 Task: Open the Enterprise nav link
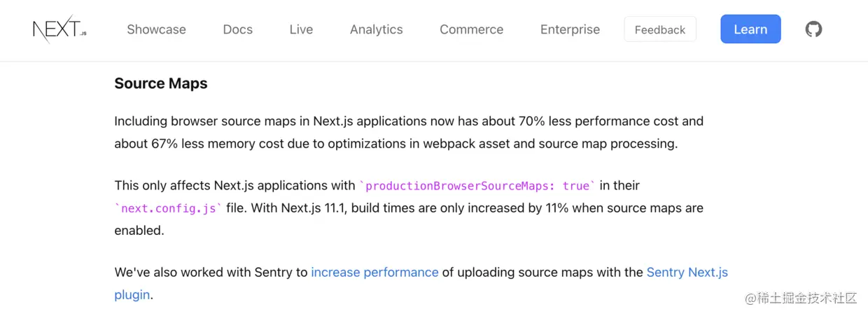point(570,29)
